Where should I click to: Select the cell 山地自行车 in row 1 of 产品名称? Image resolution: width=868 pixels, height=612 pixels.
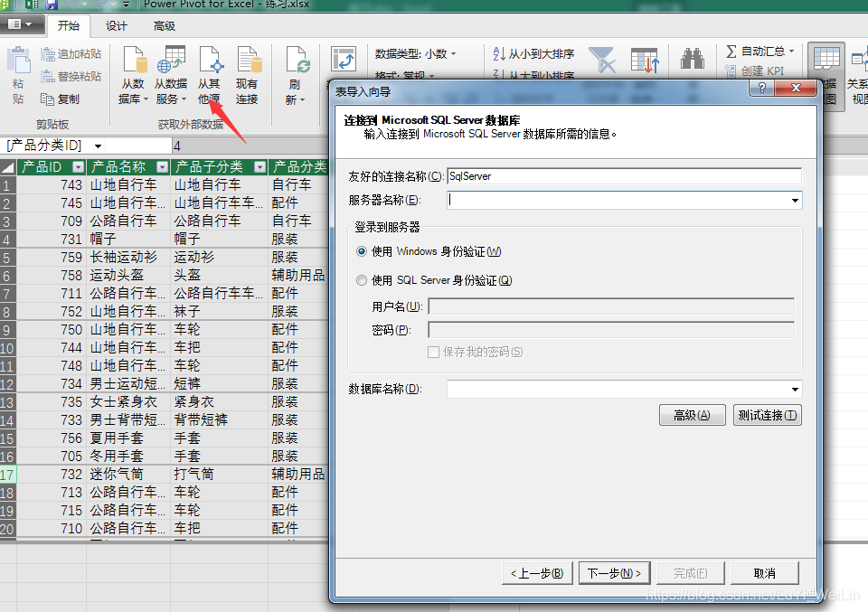[128, 184]
